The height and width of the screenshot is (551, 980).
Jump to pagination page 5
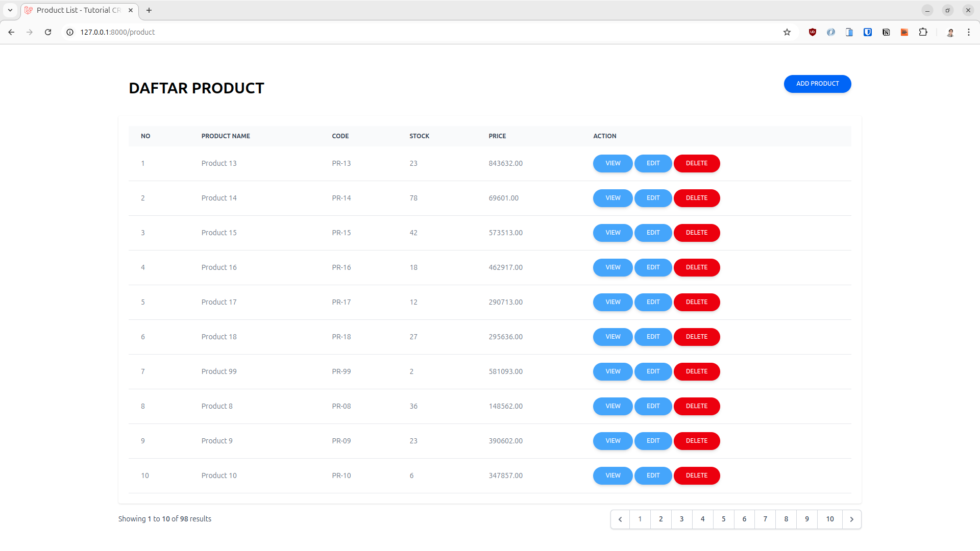pos(723,519)
